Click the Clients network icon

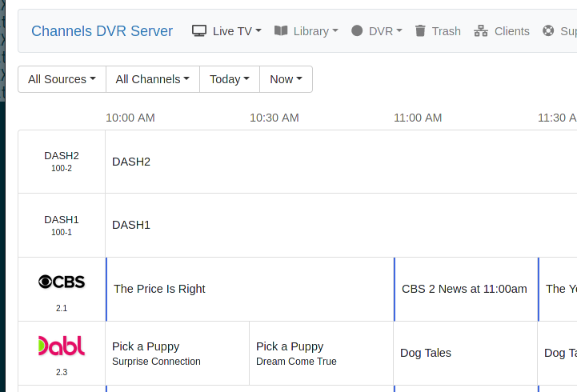tap(481, 31)
